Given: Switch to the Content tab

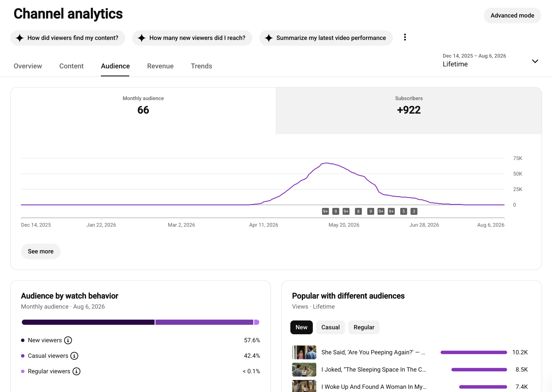Looking at the screenshot, I should click(71, 66).
